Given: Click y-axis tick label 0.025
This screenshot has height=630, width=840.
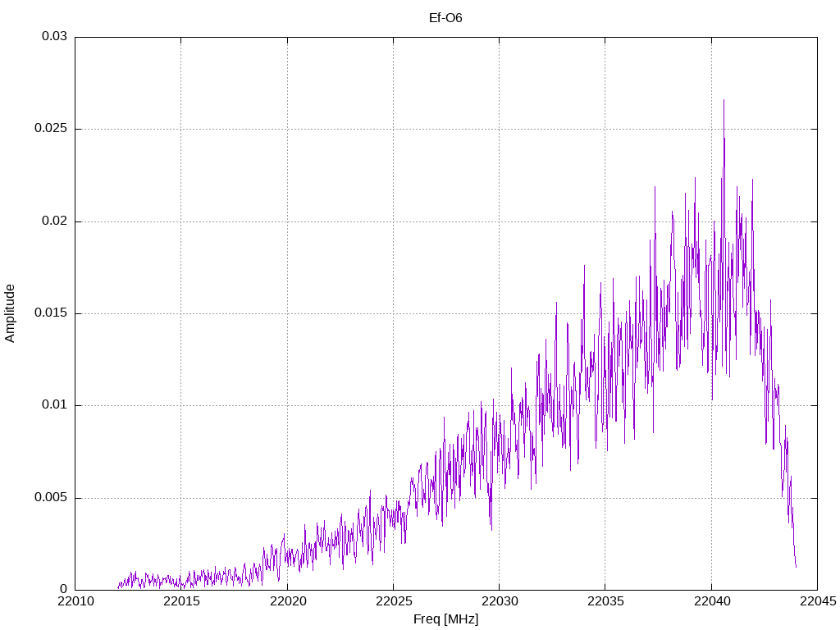Looking at the screenshot, I should click(x=52, y=129).
